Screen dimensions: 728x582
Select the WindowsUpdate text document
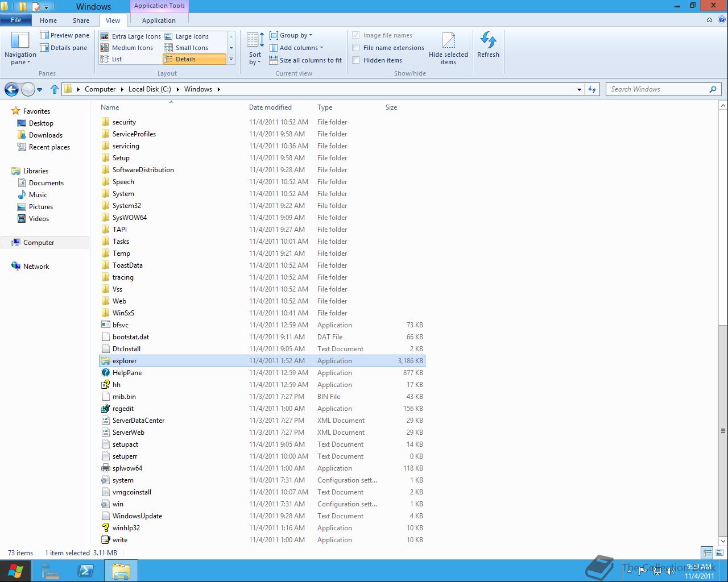(x=137, y=516)
